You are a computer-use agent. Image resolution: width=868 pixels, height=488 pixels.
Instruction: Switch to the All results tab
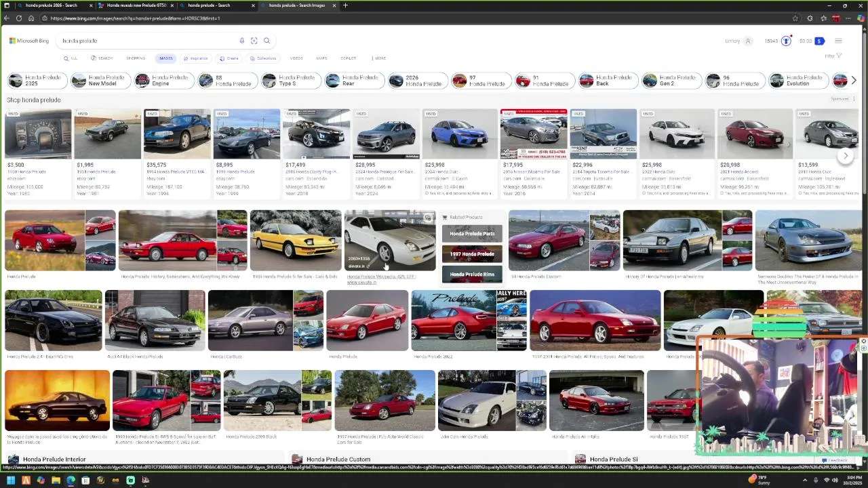pos(71,58)
